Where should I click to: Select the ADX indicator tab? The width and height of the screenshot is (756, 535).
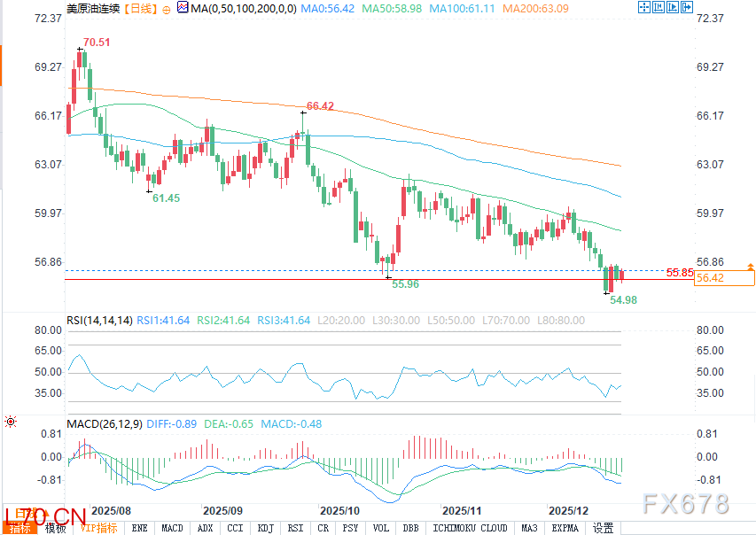(205, 528)
